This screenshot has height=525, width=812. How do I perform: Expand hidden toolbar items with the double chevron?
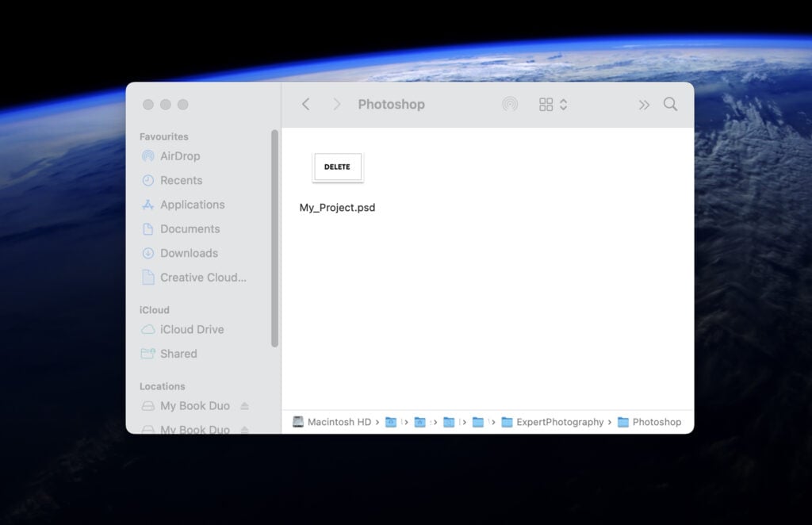coord(644,104)
